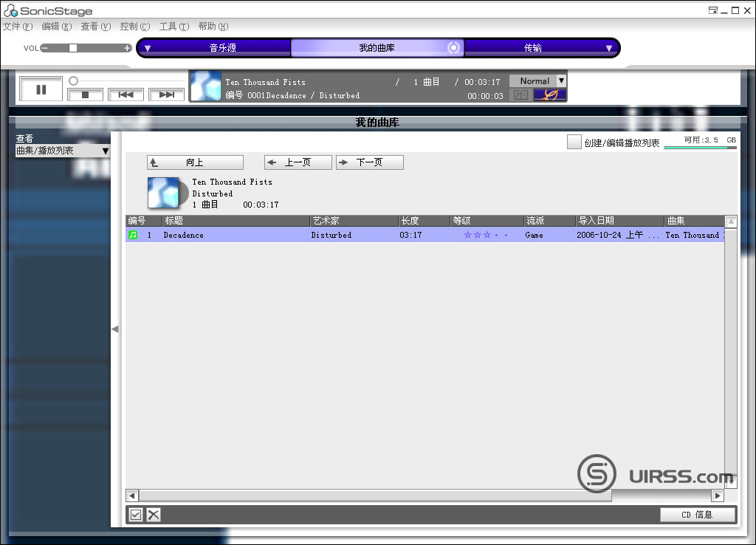Click the 03:17 length cell
The height and width of the screenshot is (545, 756).
tap(410, 235)
